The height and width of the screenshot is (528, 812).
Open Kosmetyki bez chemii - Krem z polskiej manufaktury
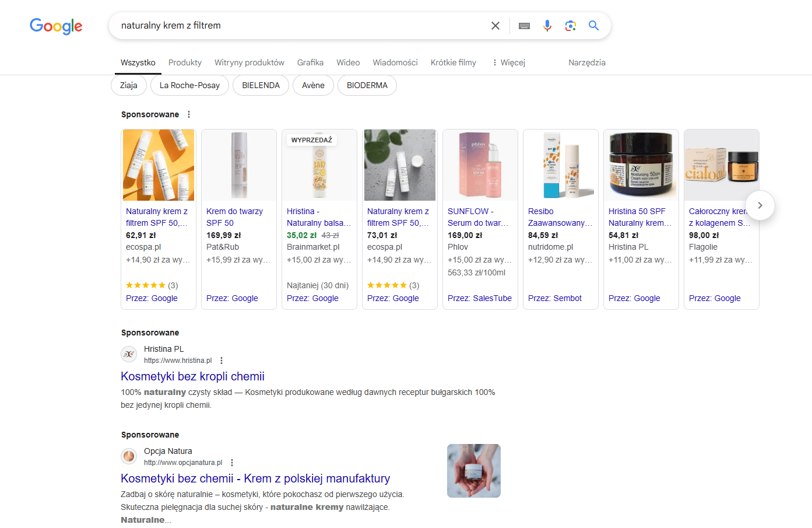pos(255,478)
